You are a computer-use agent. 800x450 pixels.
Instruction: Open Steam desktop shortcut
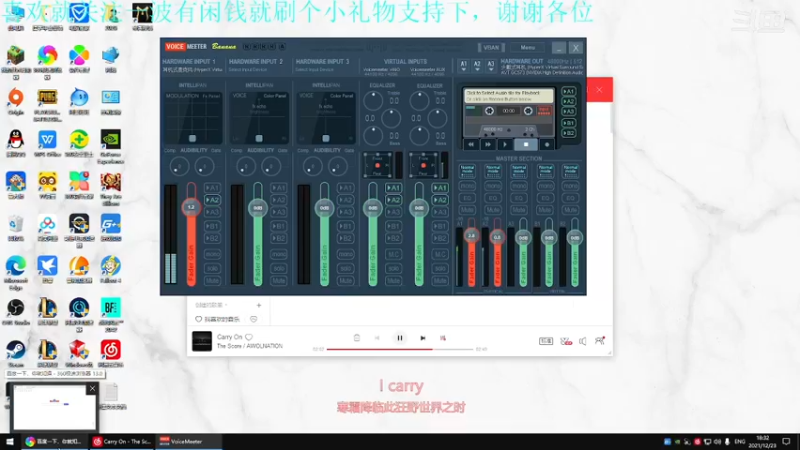[16, 353]
